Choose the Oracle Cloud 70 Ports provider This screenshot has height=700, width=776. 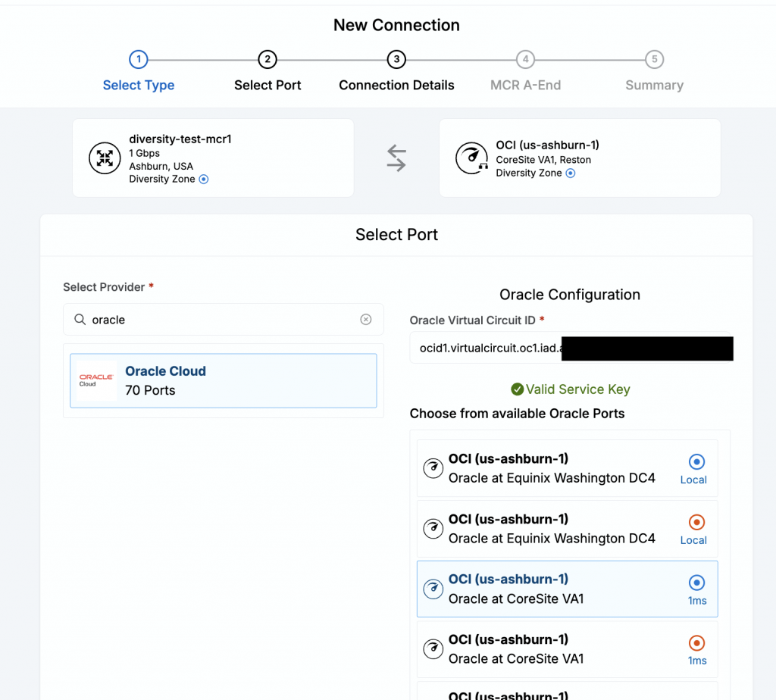tap(224, 380)
